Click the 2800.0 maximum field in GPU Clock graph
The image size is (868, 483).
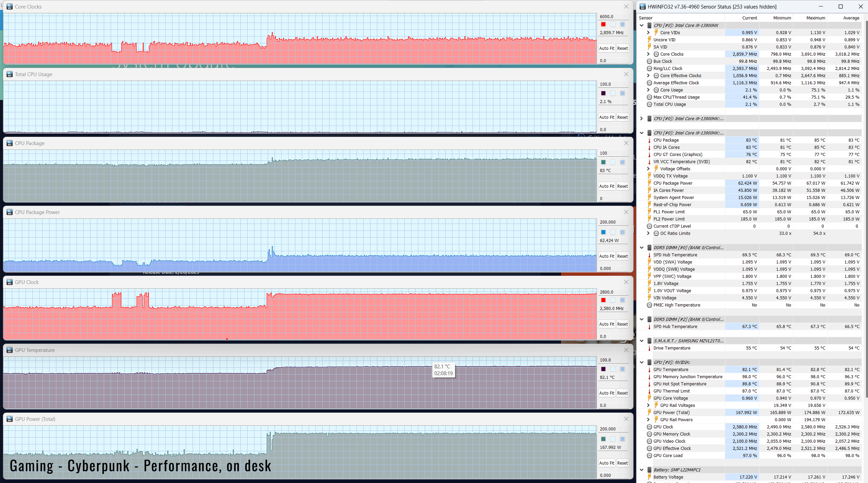(614, 292)
